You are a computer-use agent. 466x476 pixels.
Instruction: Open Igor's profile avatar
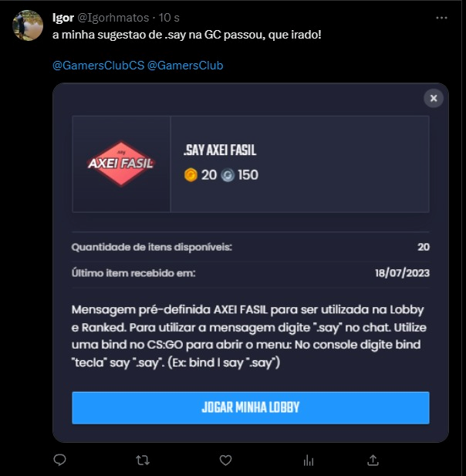point(28,25)
